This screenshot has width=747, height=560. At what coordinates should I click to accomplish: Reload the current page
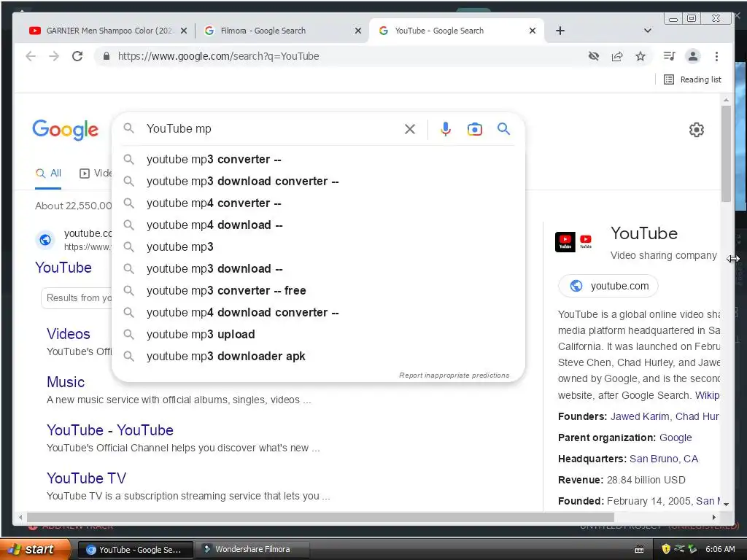coord(77,56)
